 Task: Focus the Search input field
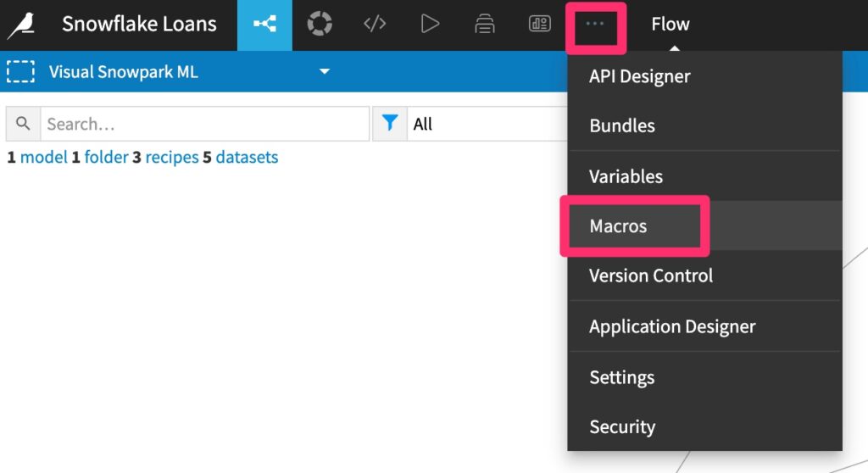point(203,124)
